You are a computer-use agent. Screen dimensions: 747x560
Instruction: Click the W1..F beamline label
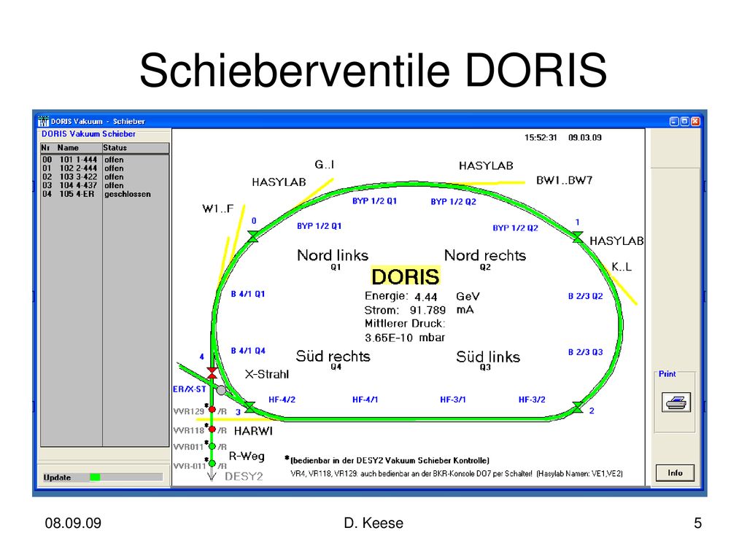(x=217, y=209)
